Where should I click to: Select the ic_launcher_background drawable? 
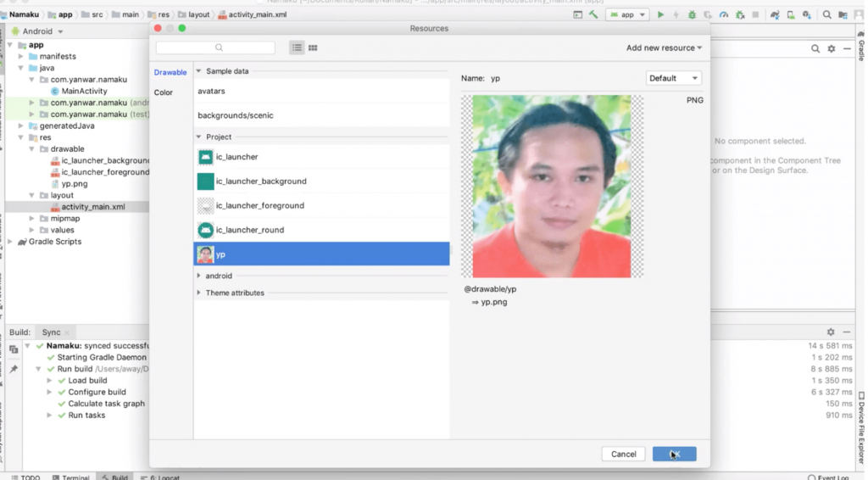(x=260, y=181)
